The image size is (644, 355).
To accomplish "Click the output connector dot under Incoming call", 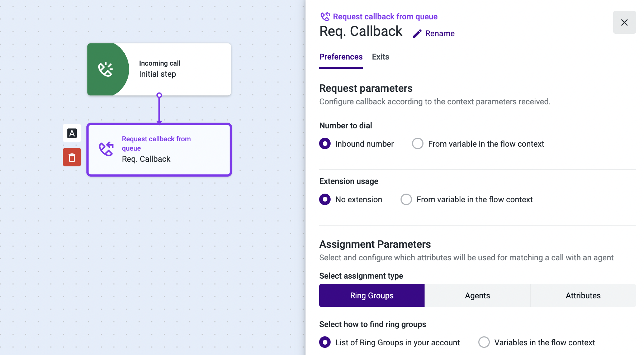I will coord(159,95).
